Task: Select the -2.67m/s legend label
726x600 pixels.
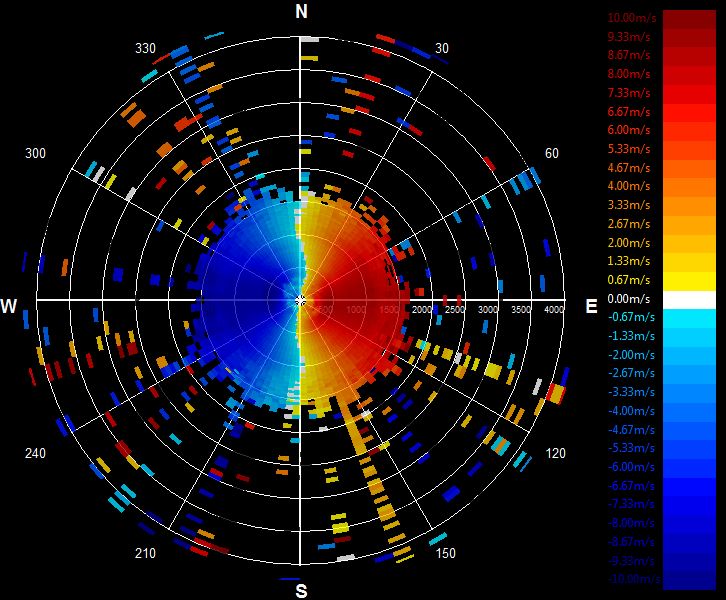Action: [631, 374]
